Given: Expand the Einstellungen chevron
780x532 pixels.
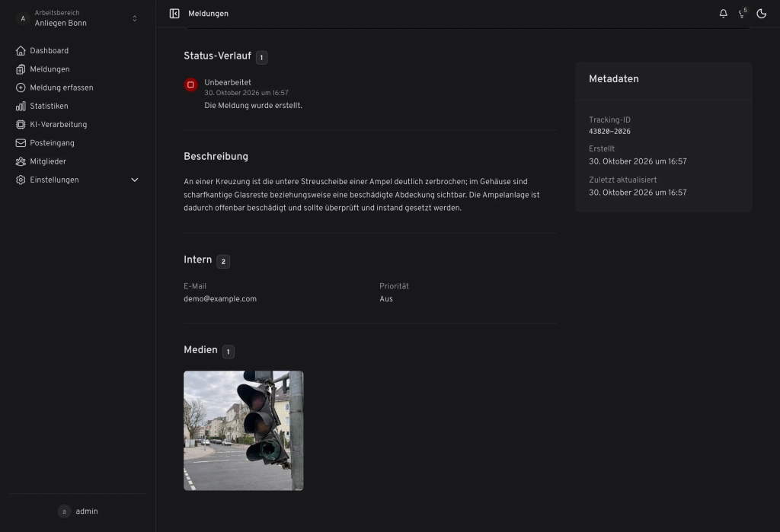Looking at the screenshot, I should [134, 180].
